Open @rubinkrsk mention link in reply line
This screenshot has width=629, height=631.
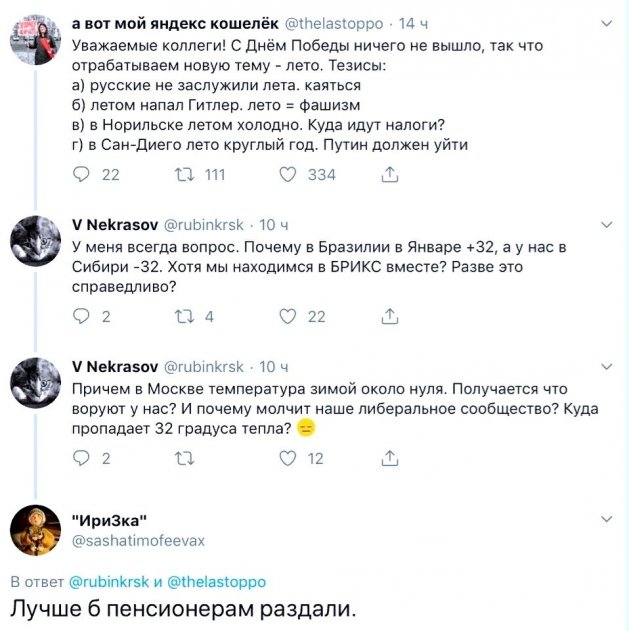click(110, 581)
